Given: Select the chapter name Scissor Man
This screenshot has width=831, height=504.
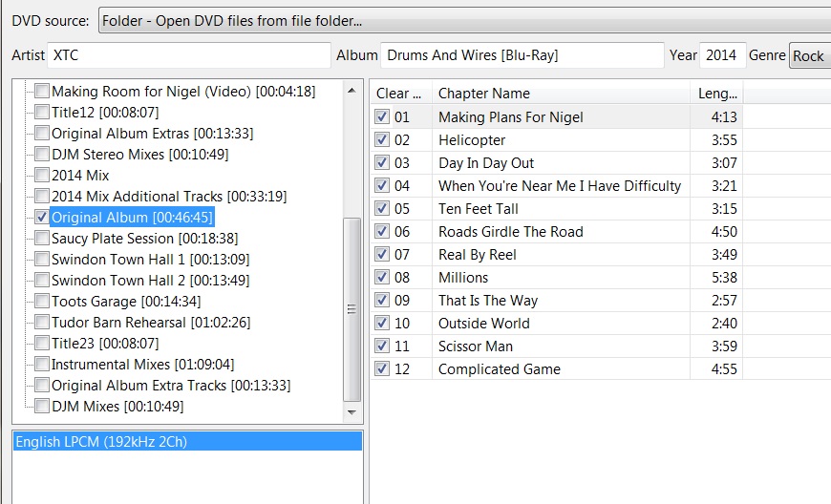Looking at the screenshot, I should click(476, 346).
